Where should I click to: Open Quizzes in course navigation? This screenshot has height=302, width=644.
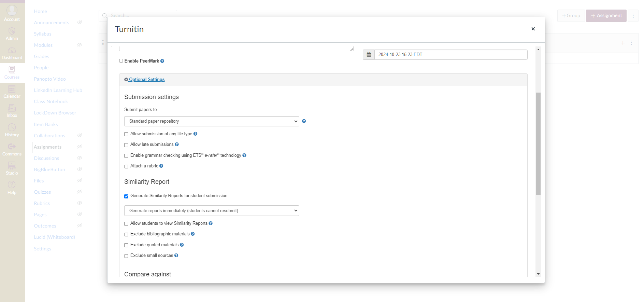coord(42,192)
